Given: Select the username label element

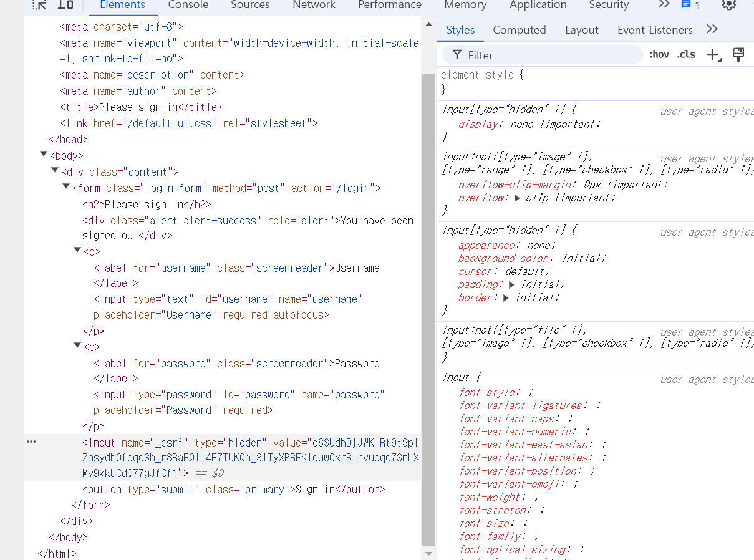Looking at the screenshot, I should [236, 276].
